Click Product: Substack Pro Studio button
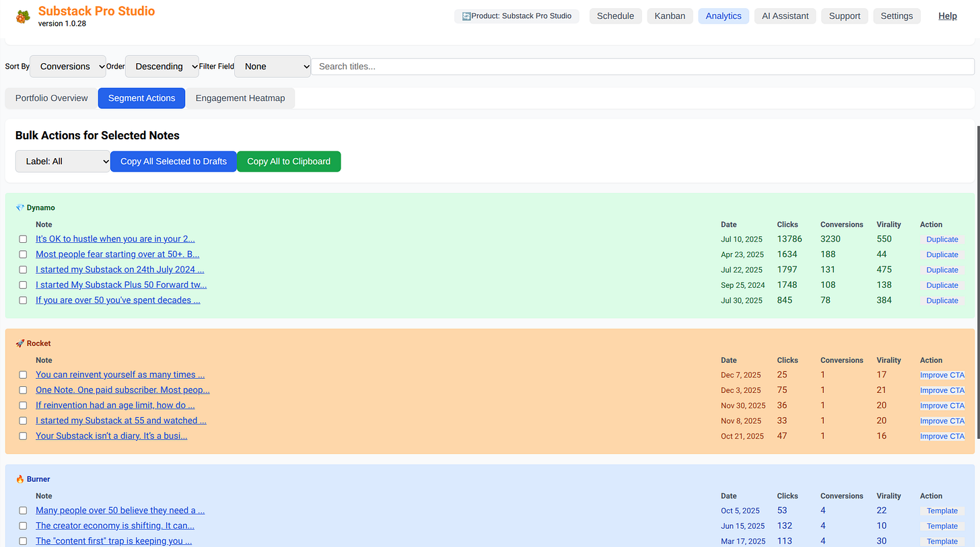This screenshot has height=547, width=980. [x=517, y=16]
